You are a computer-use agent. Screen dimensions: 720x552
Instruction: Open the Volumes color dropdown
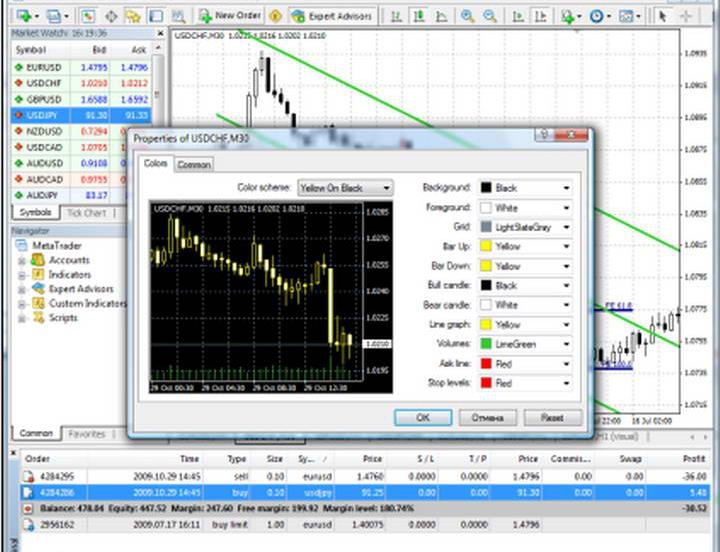tap(525, 344)
